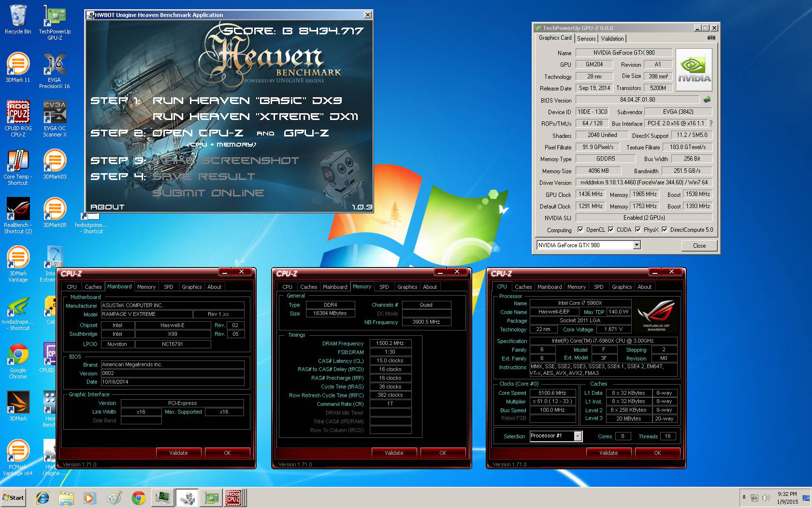This screenshot has height=508, width=812.
Task: Open Core Temp shortcut icon
Action: 18,167
